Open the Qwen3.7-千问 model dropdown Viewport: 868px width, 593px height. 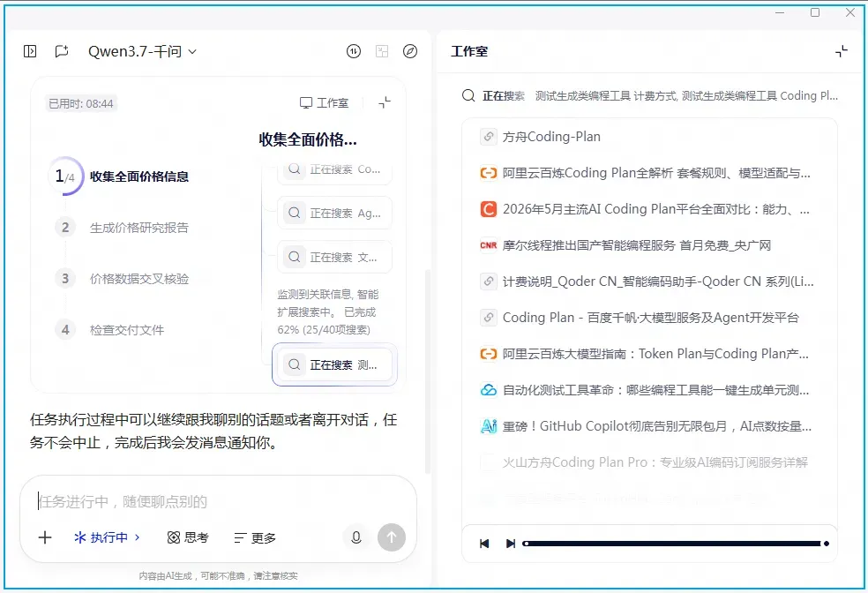(x=142, y=51)
